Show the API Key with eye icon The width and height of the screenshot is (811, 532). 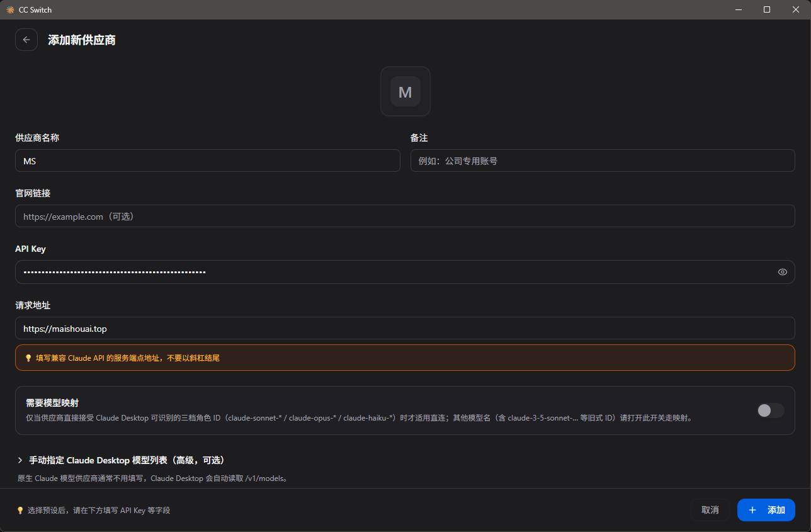click(x=783, y=272)
